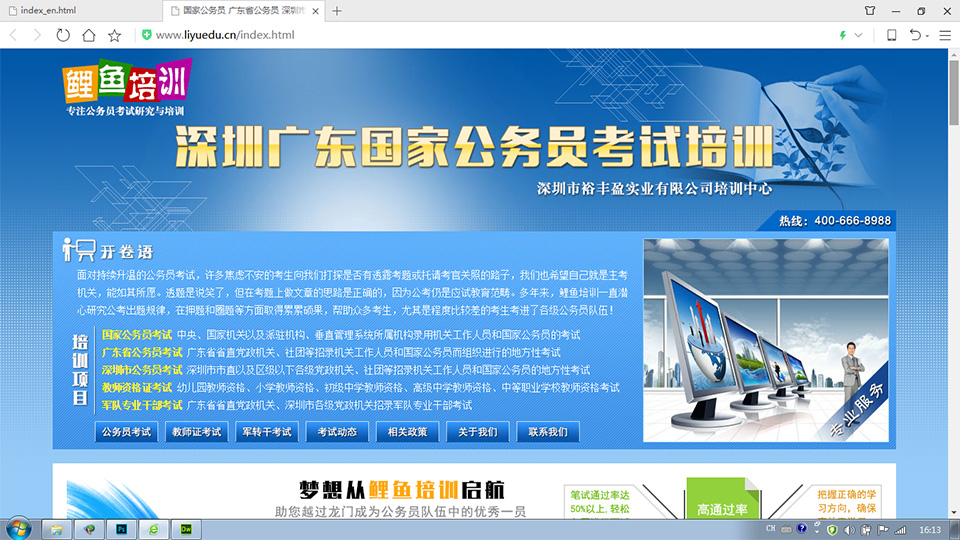This screenshot has width=960, height=540.
Task: Click the browser reload button
Action: [63, 35]
